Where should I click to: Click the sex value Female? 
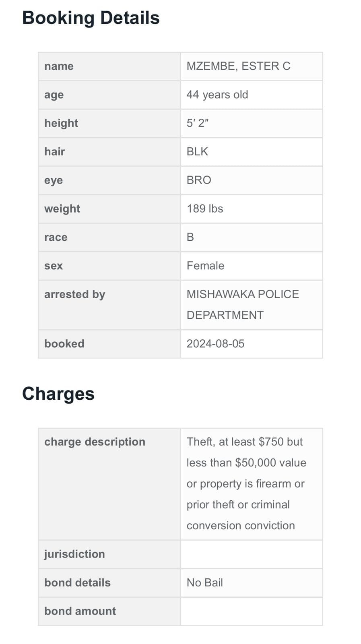205,266
